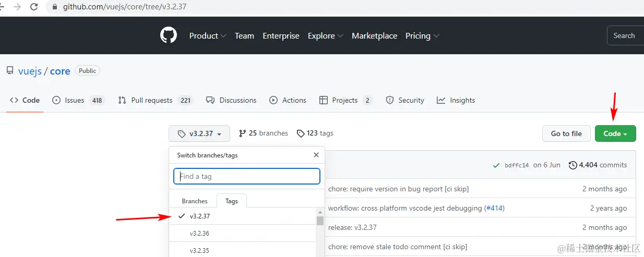The height and width of the screenshot is (257, 644).
Task: Click the 'on 6 Jun' commit date
Action: click(x=546, y=165)
